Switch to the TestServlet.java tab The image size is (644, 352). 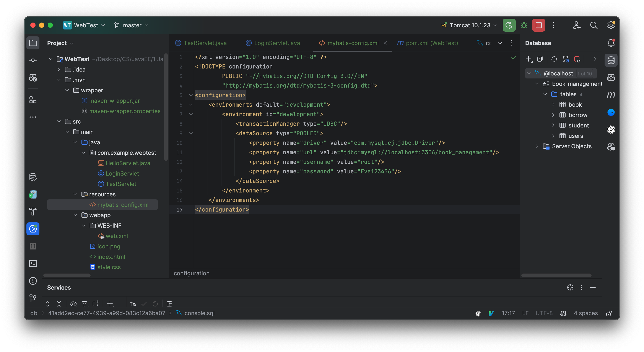[205, 43]
